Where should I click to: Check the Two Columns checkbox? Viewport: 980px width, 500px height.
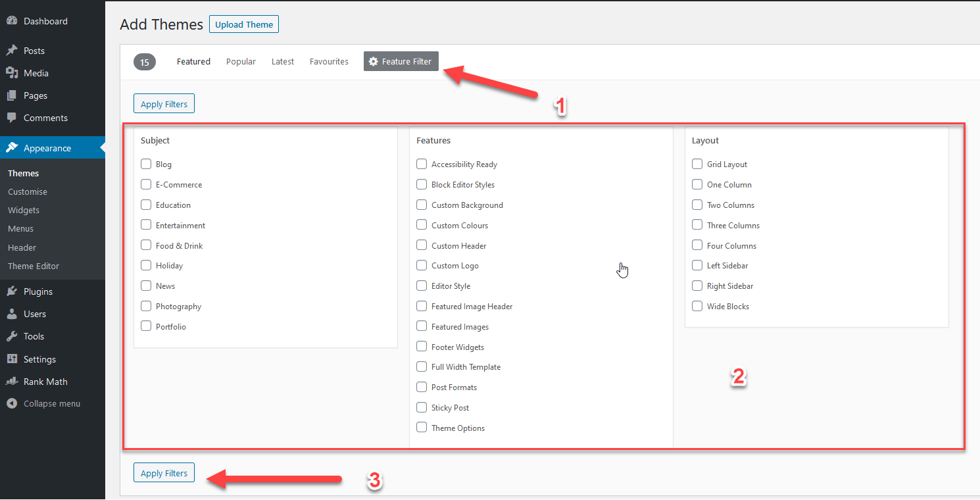697,205
